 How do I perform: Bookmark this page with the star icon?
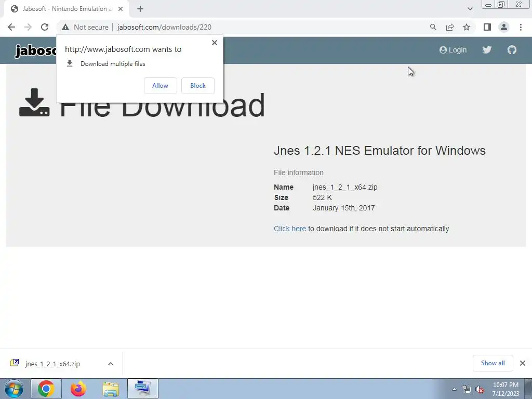point(467,27)
